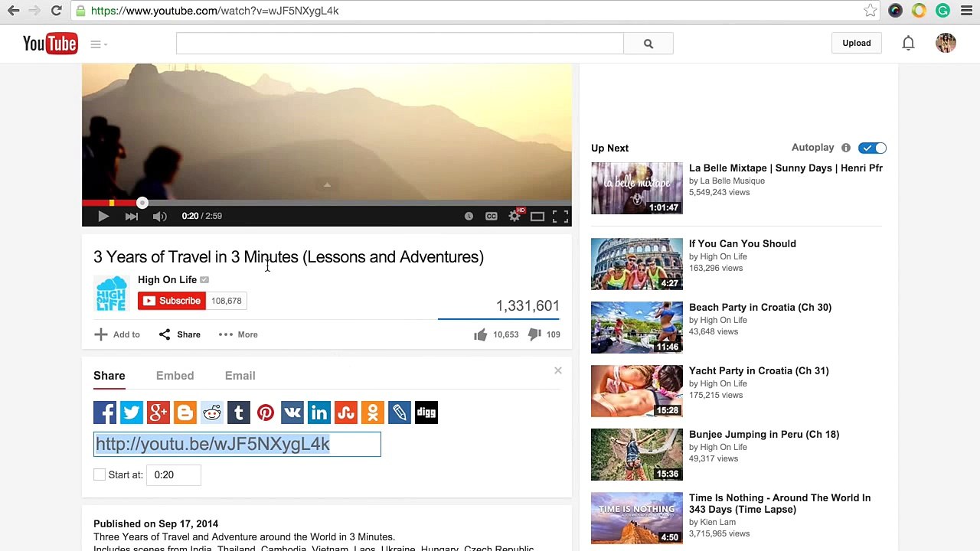The height and width of the screenshot is (551, 980).
Task: Bookmark this page with the star
Action: click(871, 11)
